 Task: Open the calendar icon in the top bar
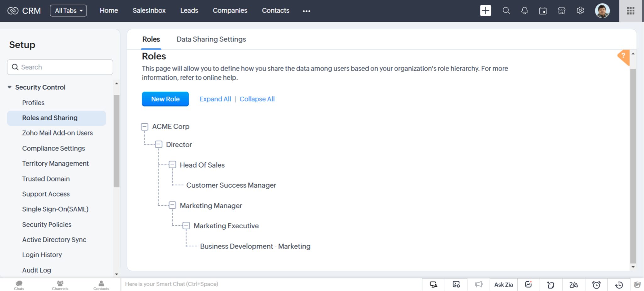pyautogui.click(x=543, y=10)
